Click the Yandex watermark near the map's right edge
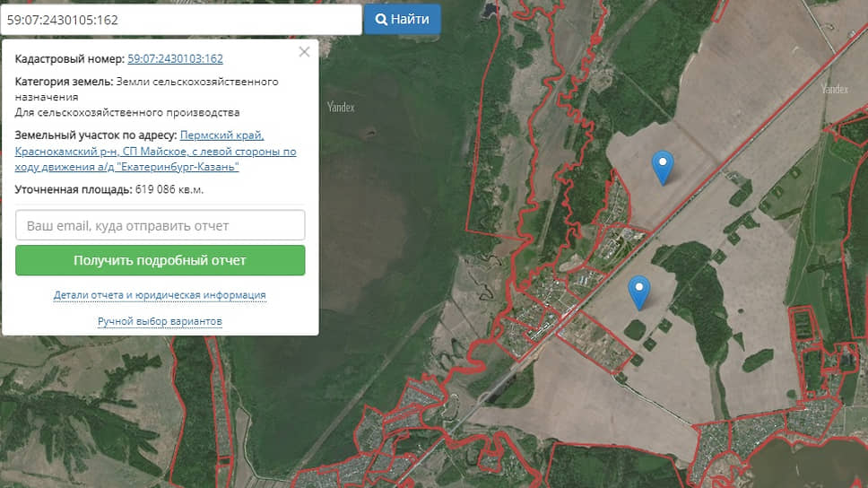 (x=834, y=89)
